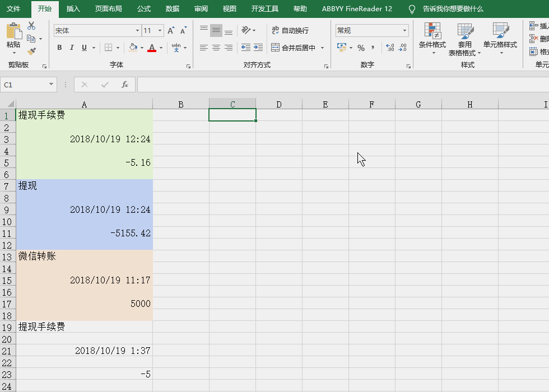Switch to the 公式 Formulas tab

point(144,9)
